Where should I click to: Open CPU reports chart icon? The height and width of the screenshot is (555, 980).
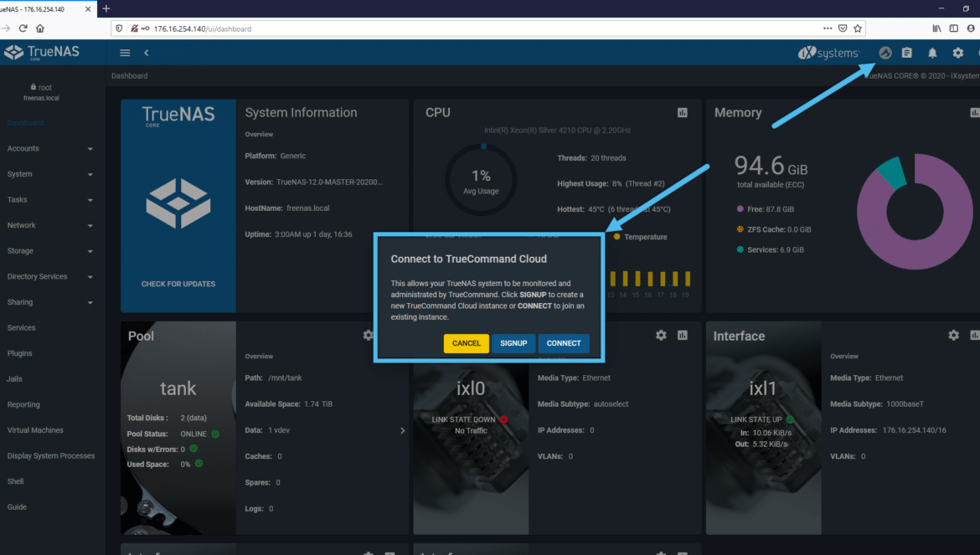[683, 113]
